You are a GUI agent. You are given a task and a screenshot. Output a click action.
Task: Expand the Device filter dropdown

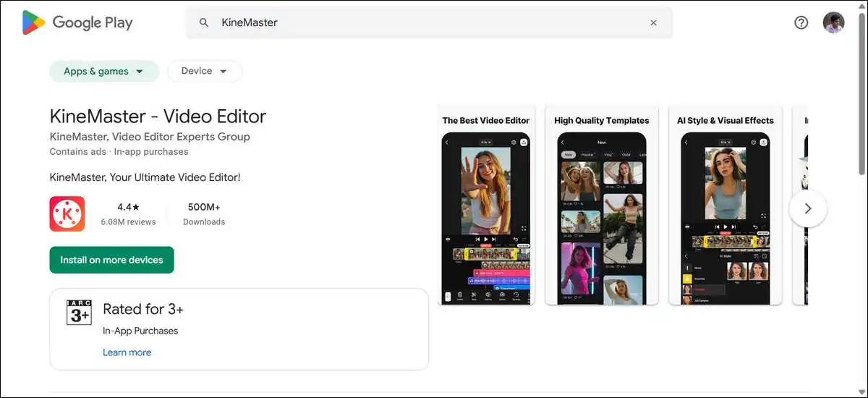(x=205, y=71)
